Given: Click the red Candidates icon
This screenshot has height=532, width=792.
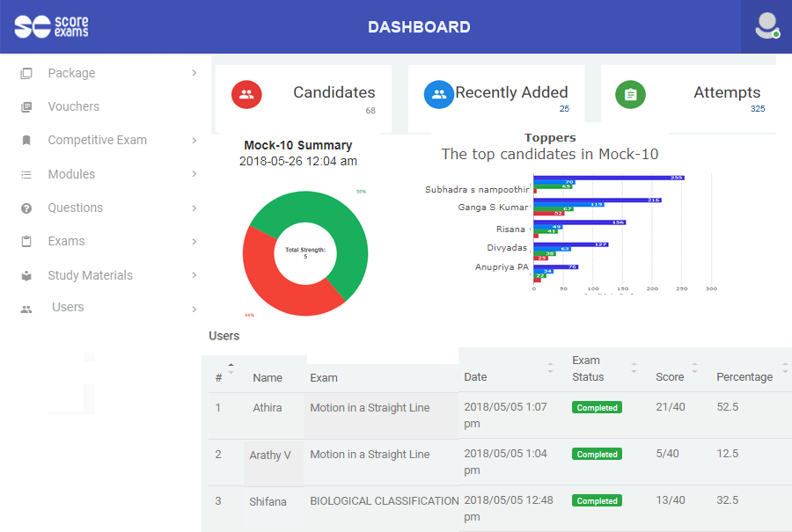Looking at the screenshot, I should pos(246,95).
